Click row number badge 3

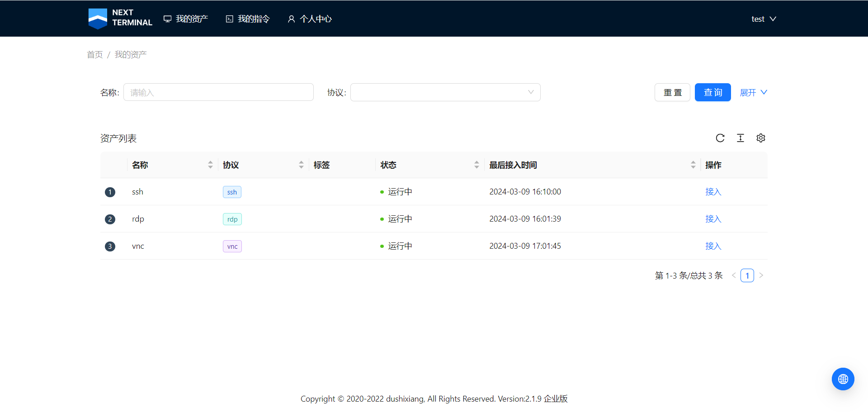click(110, 246)
